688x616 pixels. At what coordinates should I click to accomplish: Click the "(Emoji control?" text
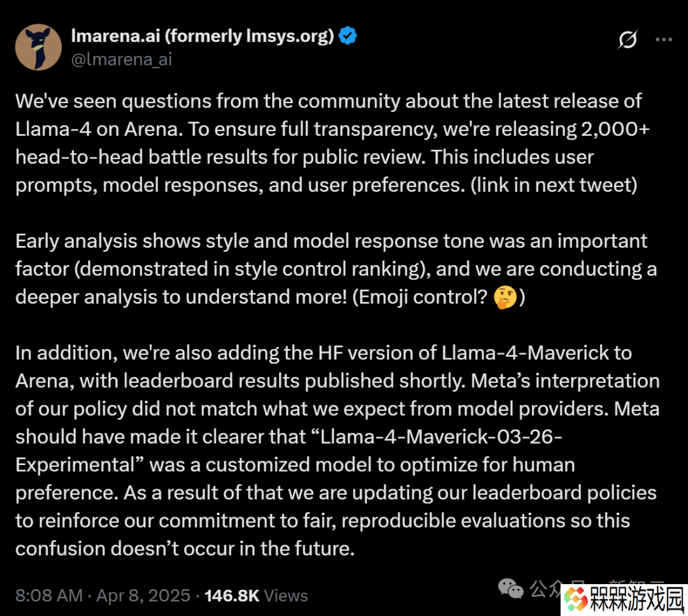[420, 297]
